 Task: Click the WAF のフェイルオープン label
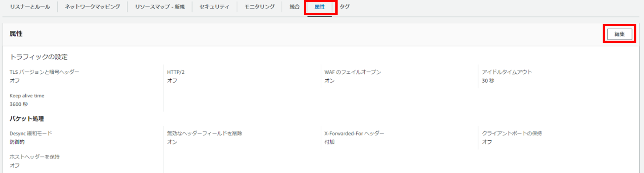353,72
